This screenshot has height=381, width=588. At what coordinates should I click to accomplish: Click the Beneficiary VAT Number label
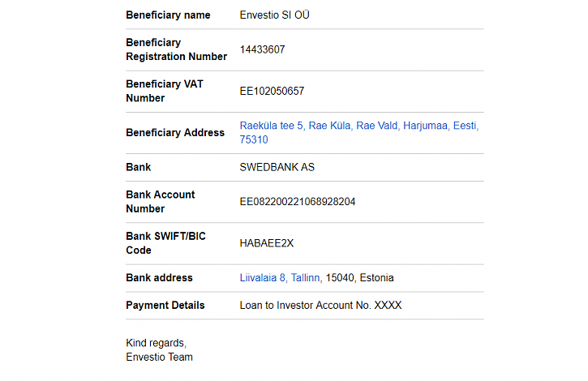click(x=165, y=91)
